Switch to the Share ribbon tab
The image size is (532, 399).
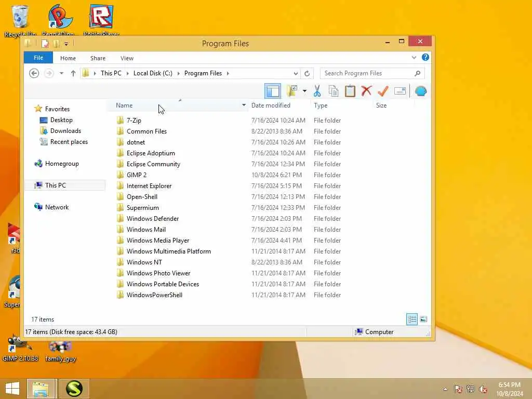tap(98, 58)
